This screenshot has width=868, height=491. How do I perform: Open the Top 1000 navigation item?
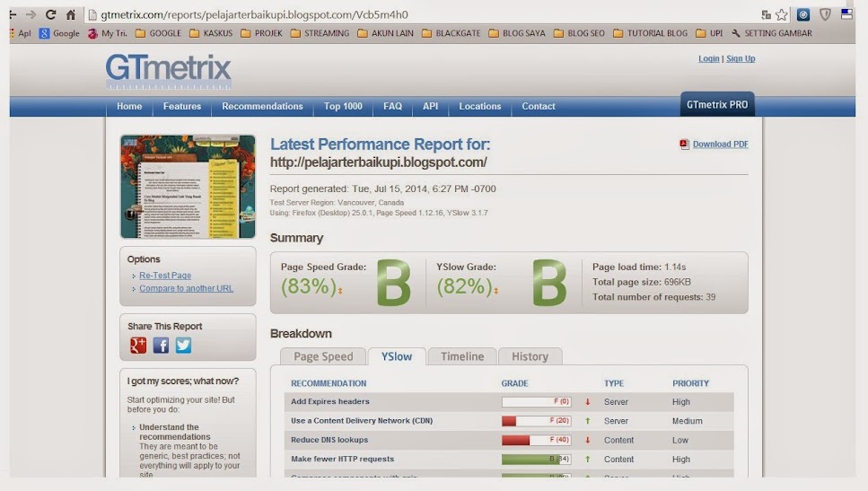pyautogui.click(x=343, y=106)
